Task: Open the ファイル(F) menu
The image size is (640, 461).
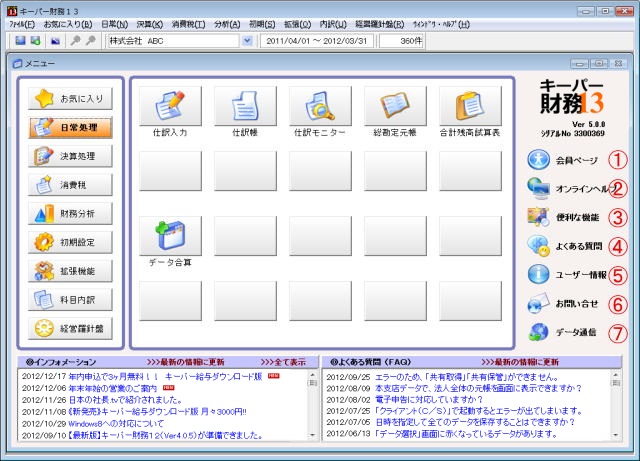Action: tap(22, 24)
